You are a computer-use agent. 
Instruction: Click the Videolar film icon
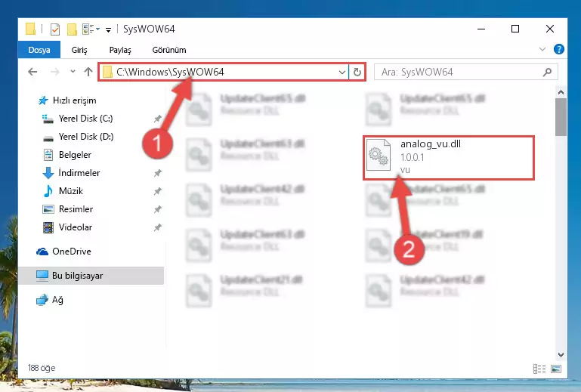(48, 227)
